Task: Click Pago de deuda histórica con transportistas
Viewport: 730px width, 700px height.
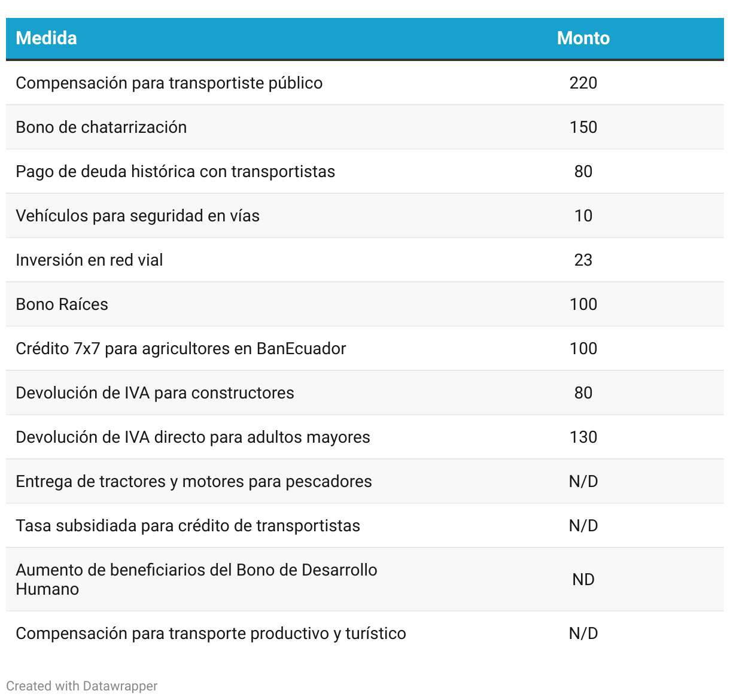Action: 175,171
